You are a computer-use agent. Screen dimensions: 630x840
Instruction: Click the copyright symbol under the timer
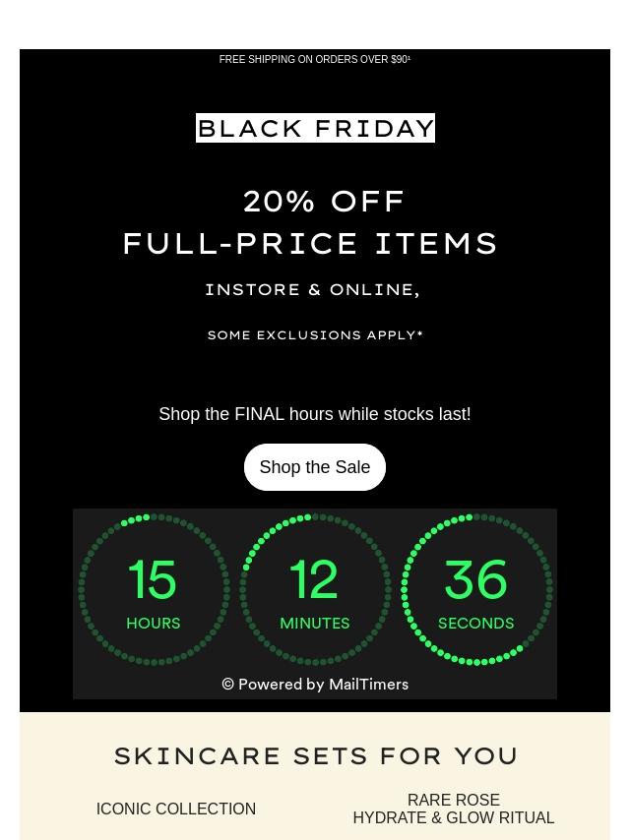228,685
